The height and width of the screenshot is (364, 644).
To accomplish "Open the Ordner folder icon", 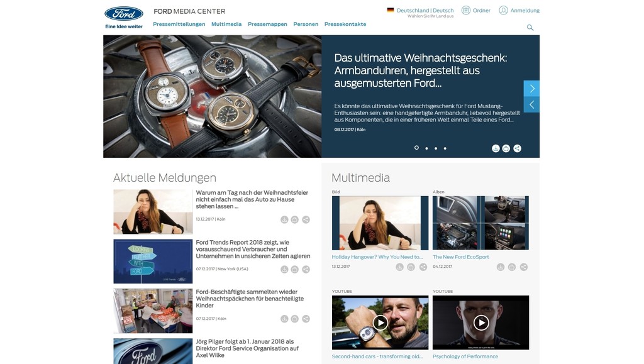I will pyautogui.click(x=466, y=10).
